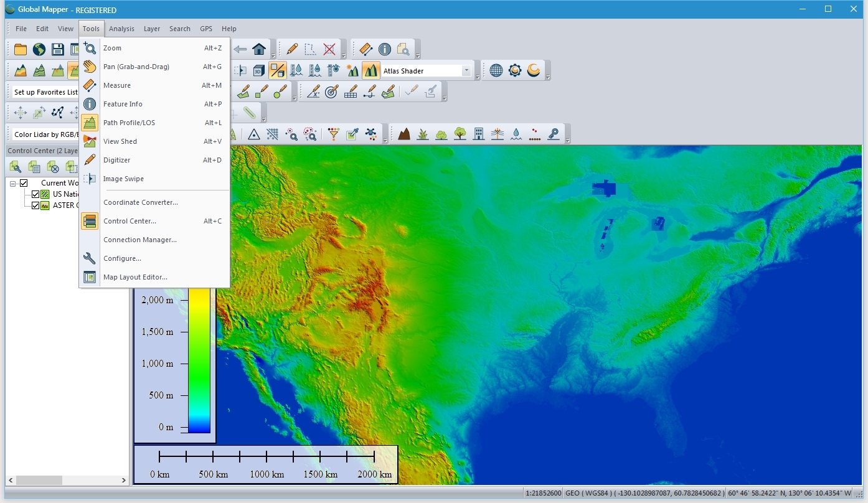Image resolution: width=868 pixels, height=503 pixels.
Task: Choose Zoom from the Tools menu
Action: click(x=154, y=48)
